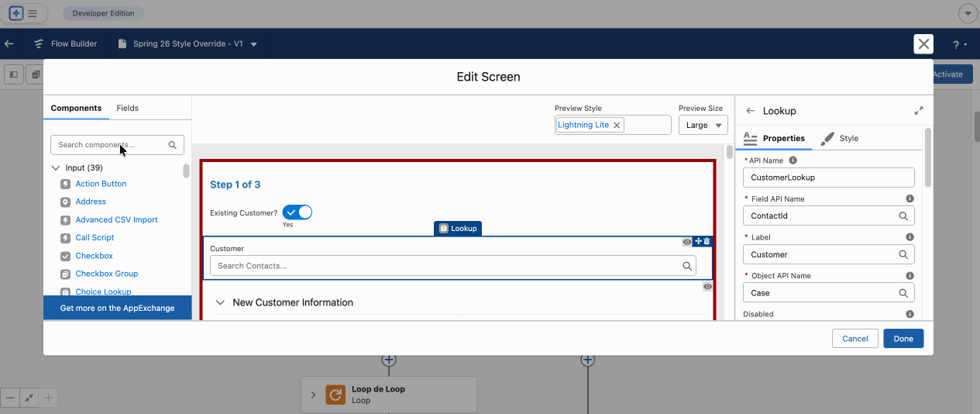Expand the Lookup properties panel
Image resolution: width=980 pixels, height=414 pixels.
[x=918, y=111]
